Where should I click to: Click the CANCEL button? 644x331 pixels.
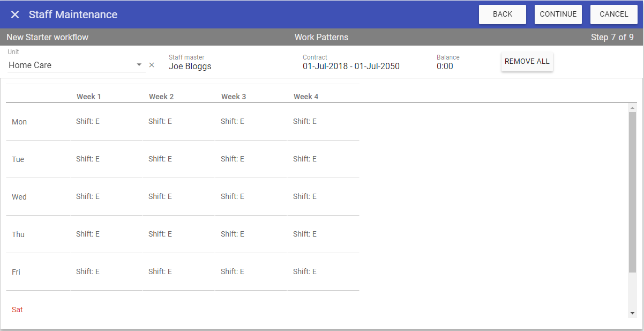[613, 14]
